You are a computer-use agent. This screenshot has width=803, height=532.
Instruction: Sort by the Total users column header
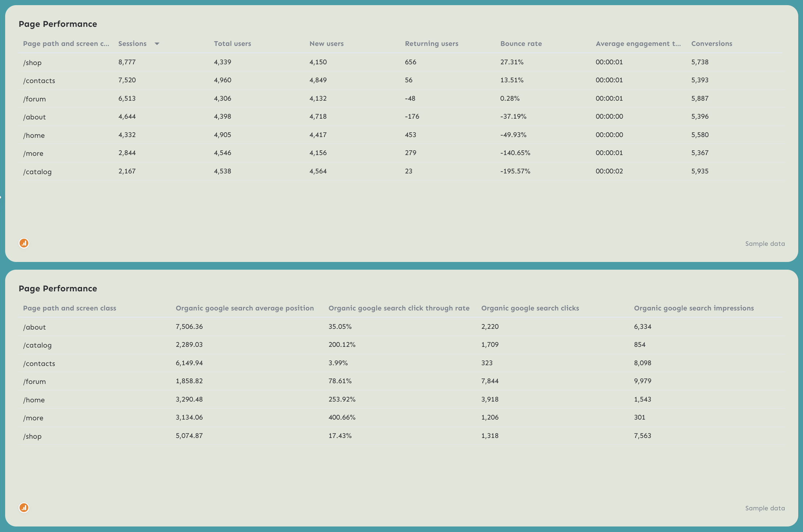point(232,43)
